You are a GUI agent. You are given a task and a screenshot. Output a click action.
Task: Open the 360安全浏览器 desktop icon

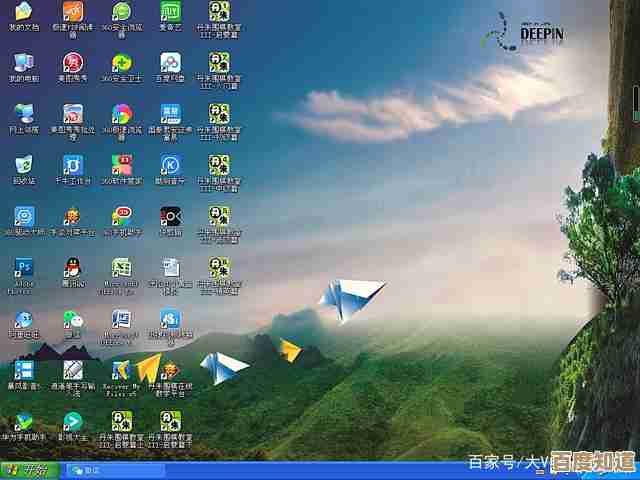(121, 12)
